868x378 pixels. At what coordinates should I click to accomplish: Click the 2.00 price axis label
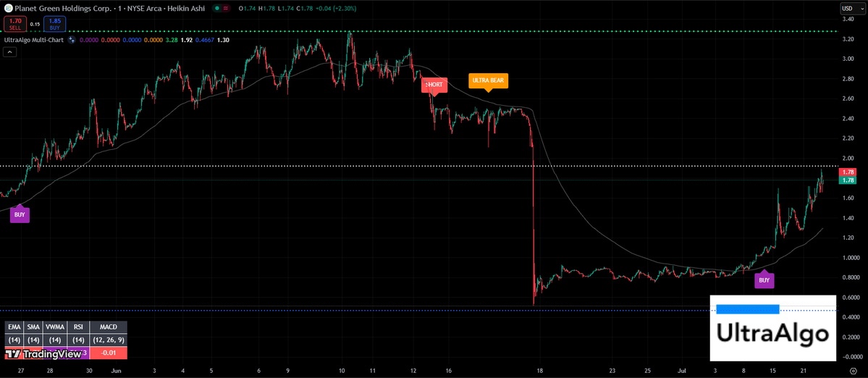coord(848,159)
